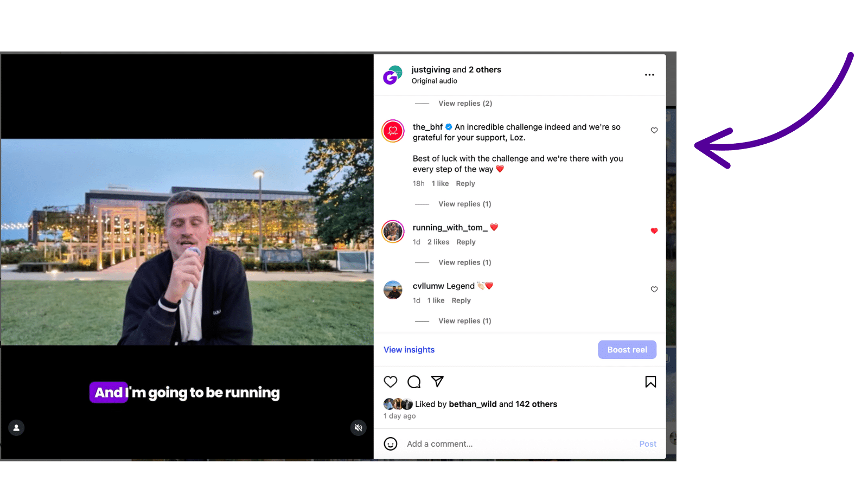The image size is (868, 488).
Task: Open View insights link
Action: point(409,350)
